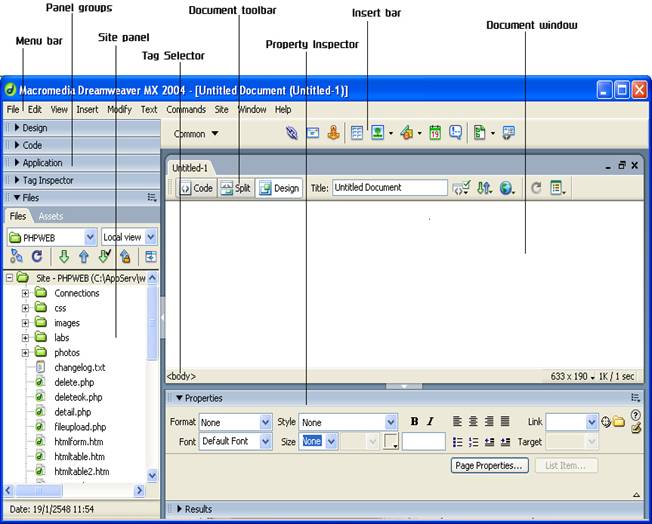Click the Check Out Files icon
This screenshot has width=652, height=524.
pos(105,256)
